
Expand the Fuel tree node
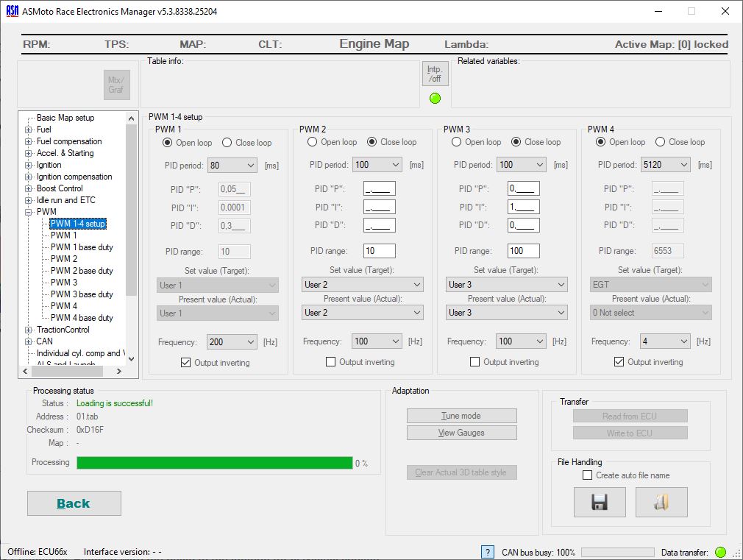point(29,130)
